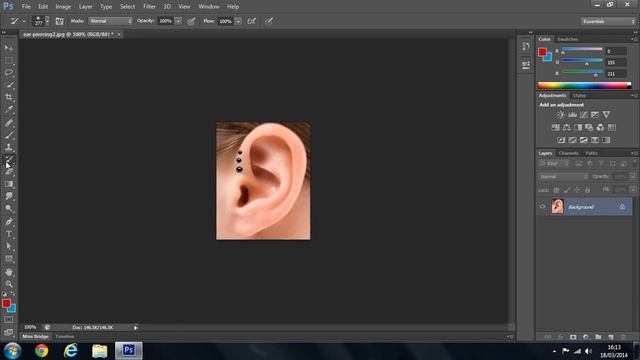Select the Eyedropper tool
The width and height of the screenshot is (640, 360).
click(9, 109)
